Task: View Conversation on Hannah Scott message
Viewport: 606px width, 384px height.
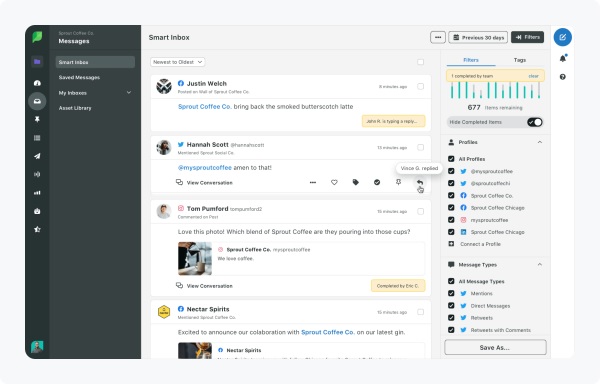Action: coord(204,182)
